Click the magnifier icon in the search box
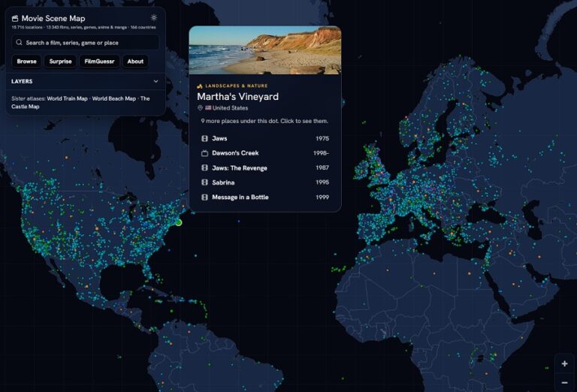 pyautogui.click(x=19, y=43)
